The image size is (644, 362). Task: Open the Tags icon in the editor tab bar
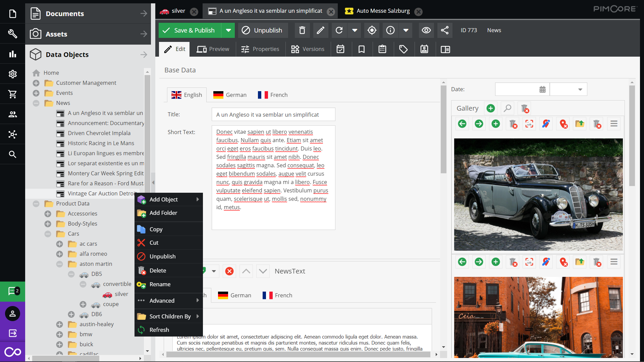coord(404,49)
